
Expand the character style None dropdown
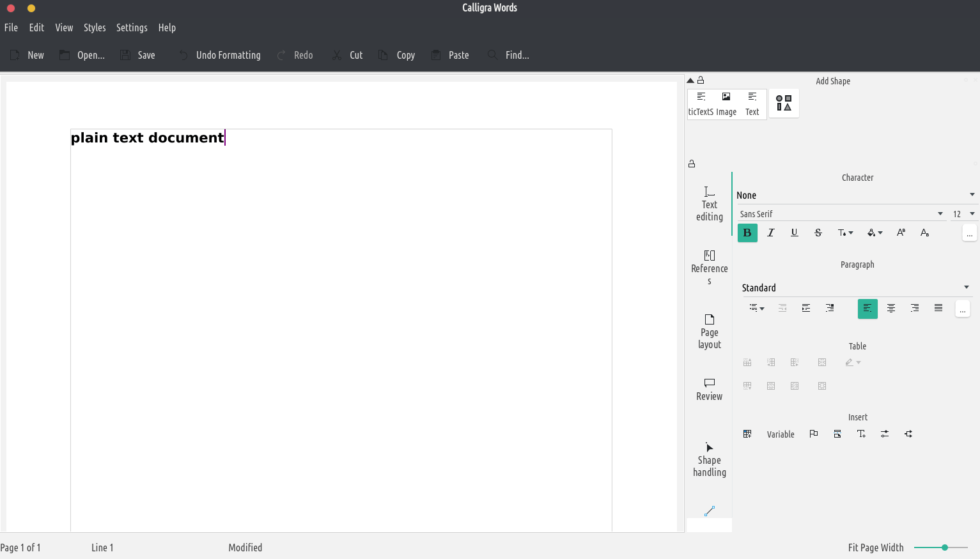971,195
